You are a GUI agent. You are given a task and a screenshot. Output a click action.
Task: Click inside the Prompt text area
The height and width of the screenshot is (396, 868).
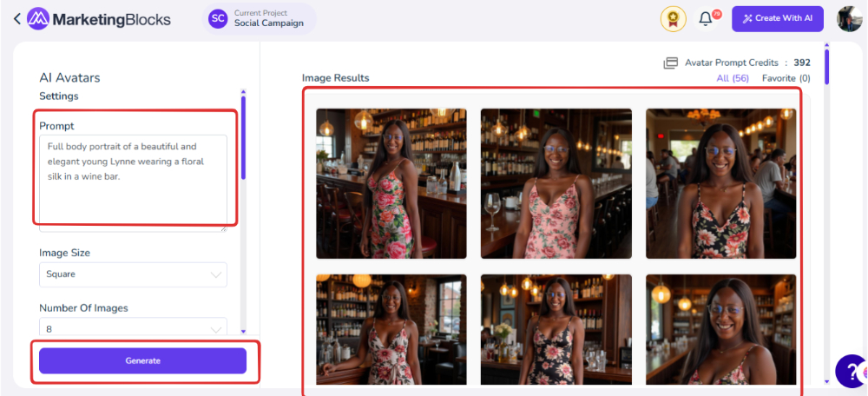click(x=133, y=181)
